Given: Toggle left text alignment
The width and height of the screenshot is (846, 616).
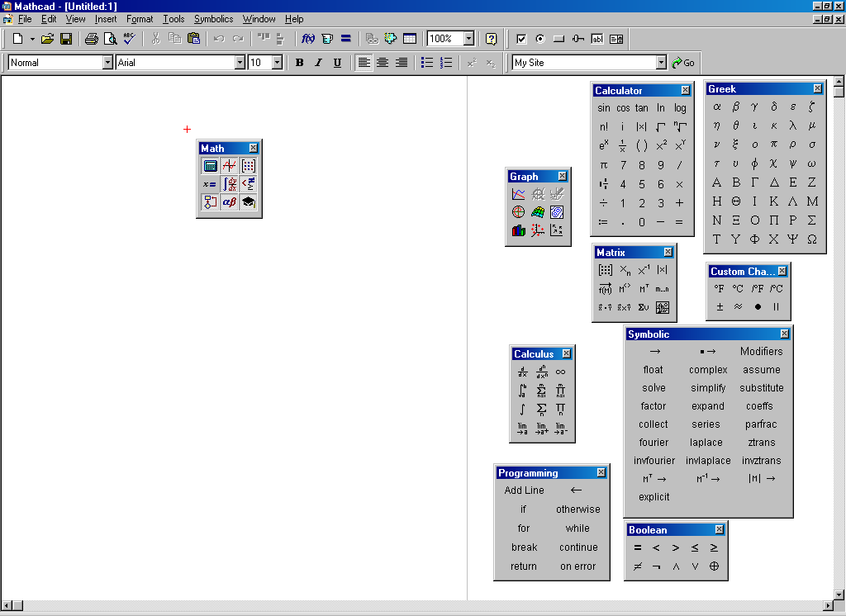Looking at the screenshot, I should 364,63.
